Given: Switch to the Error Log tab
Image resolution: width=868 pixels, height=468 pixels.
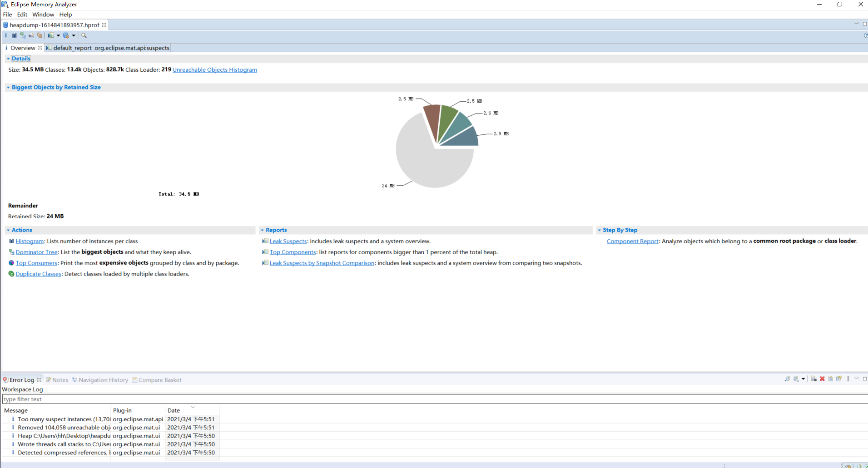Looking at the screenshot, I should tap(22, 380).
